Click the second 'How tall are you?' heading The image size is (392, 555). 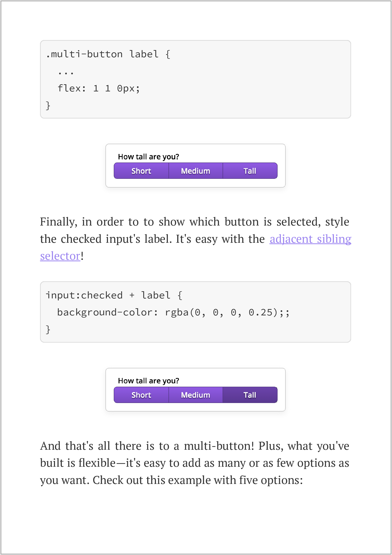coord(148,380)
